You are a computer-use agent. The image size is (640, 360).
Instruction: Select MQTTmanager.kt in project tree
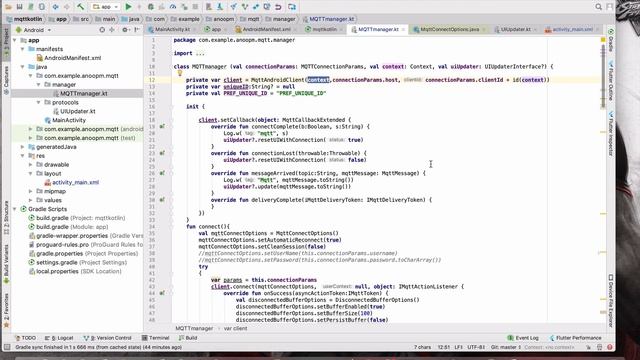click(x=83, y=93)
